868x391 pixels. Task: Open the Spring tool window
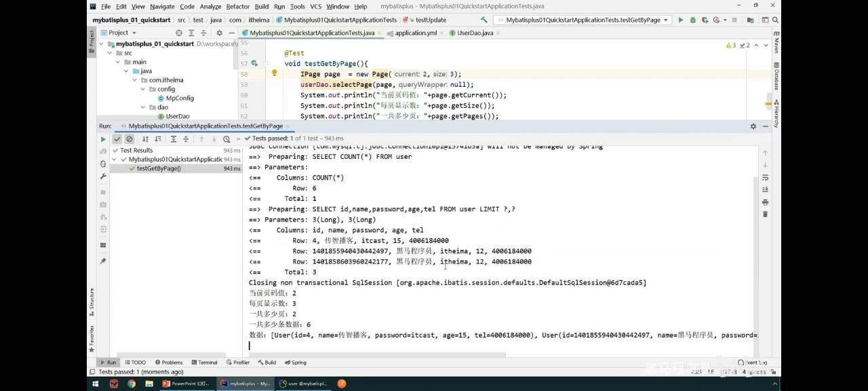[295, 362]
